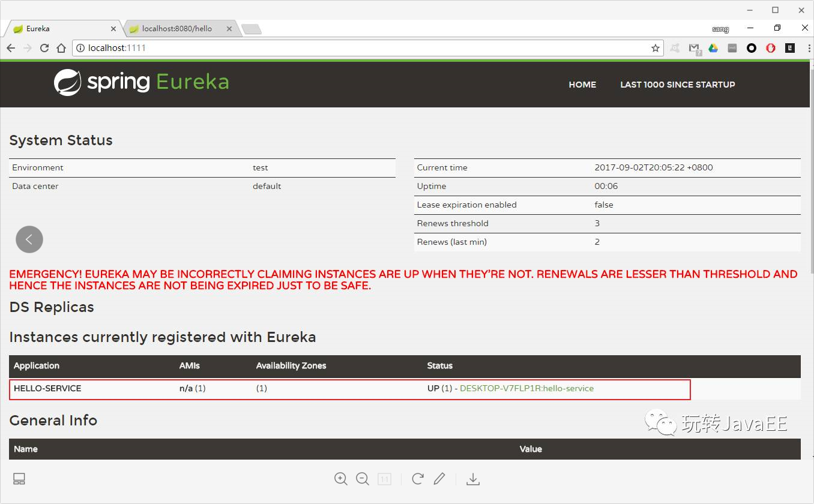Open the browser home page icon
The image size is (814, 504).
61,48
